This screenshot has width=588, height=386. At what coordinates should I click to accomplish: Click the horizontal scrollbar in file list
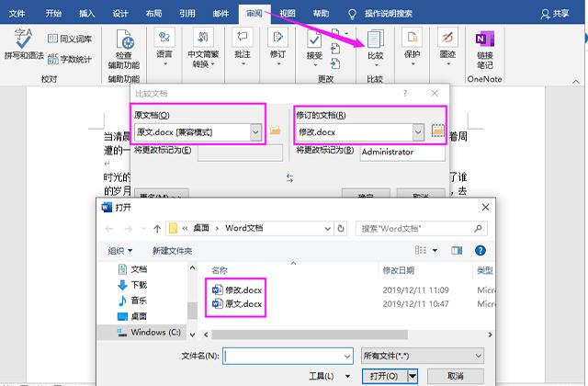(x=310, y=335)
